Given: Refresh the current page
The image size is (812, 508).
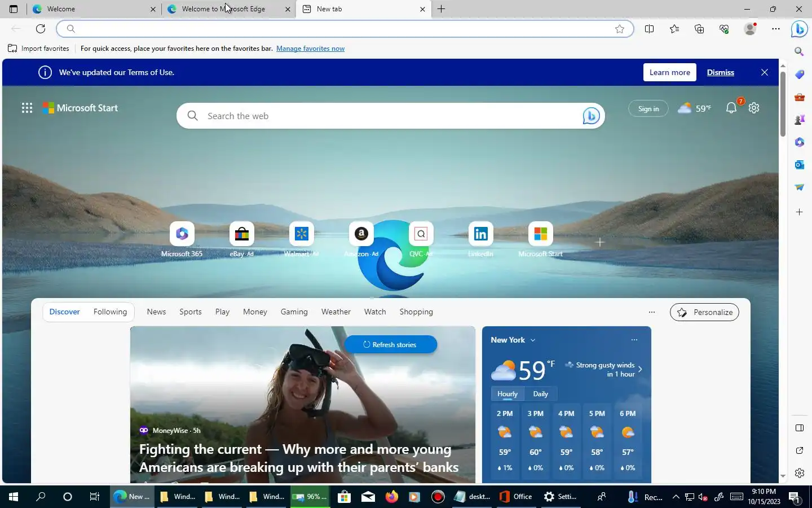Looking at the screenshot, I should click(41, 29).
